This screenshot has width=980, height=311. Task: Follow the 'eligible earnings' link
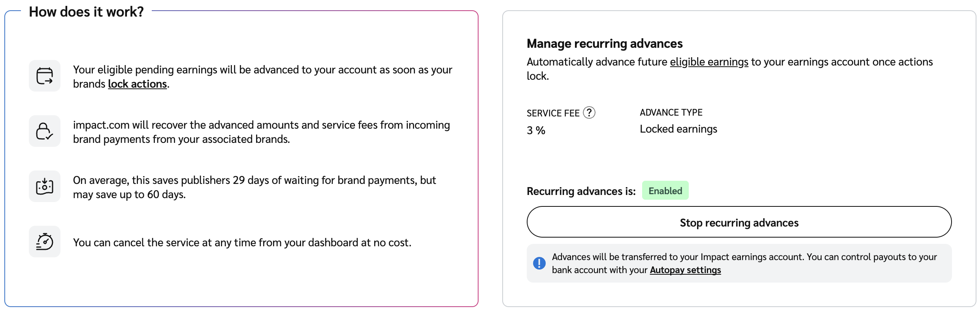tap(709, 62)
